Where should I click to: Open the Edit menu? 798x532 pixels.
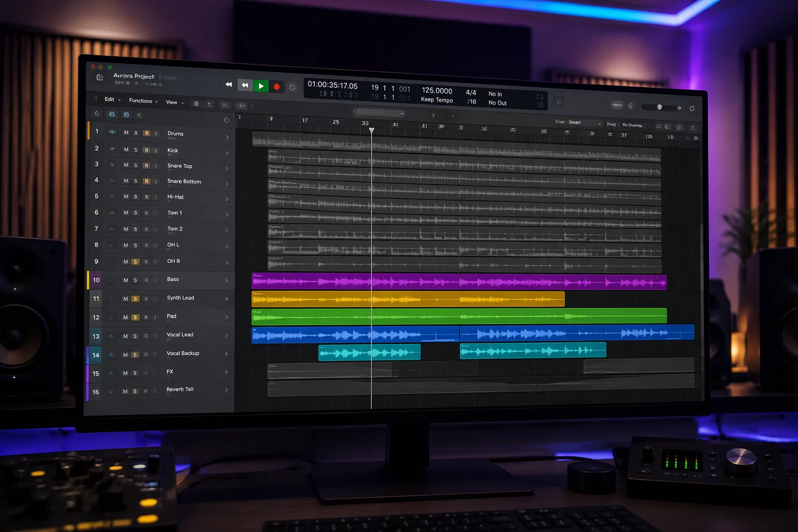[112, 99]
